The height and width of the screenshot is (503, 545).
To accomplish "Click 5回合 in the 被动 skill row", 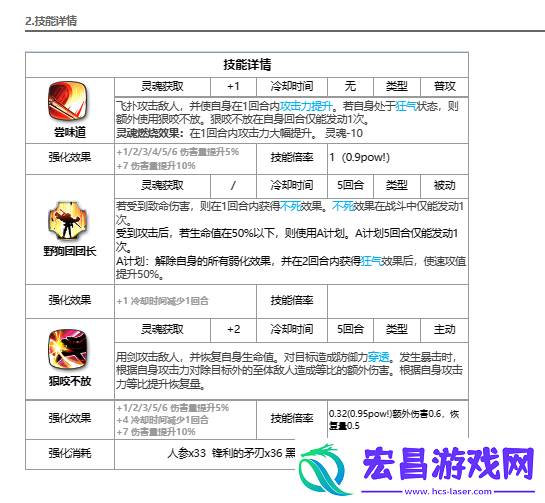I will click(x=350, y=186).
